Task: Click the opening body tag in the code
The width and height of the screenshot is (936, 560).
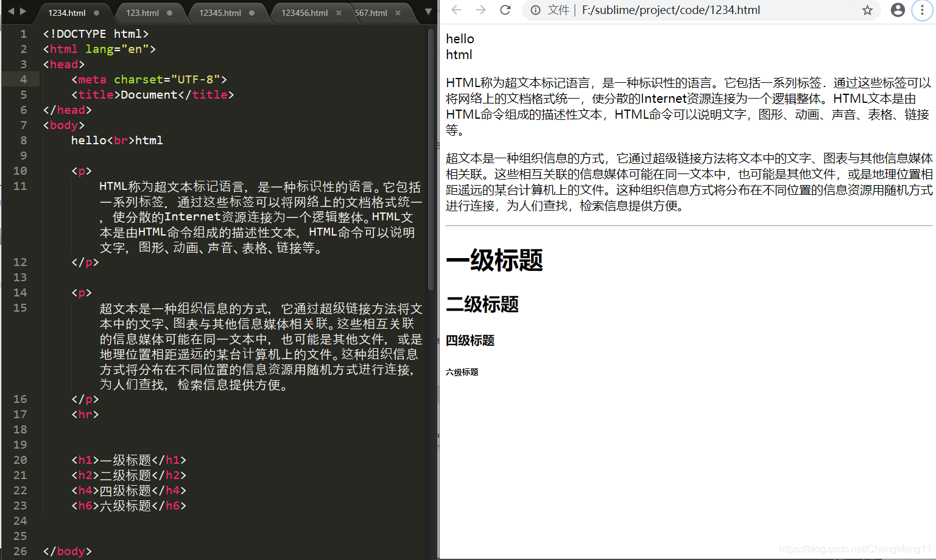Action: pos(64,125)
